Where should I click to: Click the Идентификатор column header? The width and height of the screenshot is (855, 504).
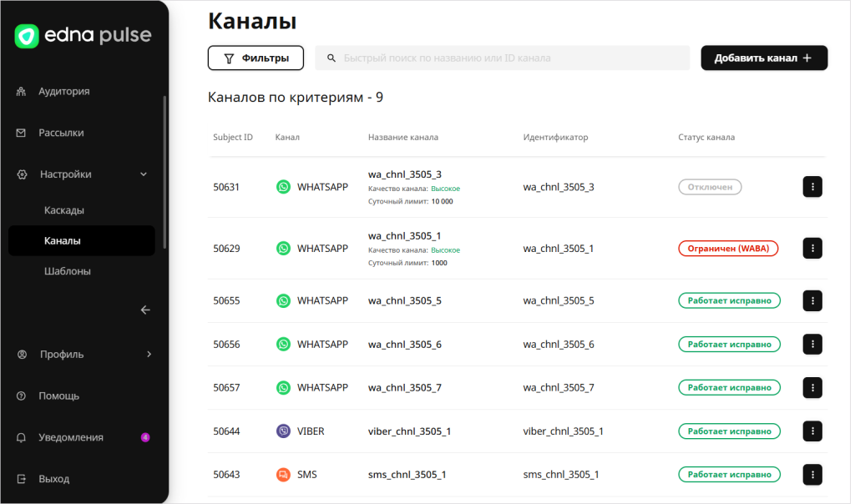pyautogui.click(x=555, y=138)
